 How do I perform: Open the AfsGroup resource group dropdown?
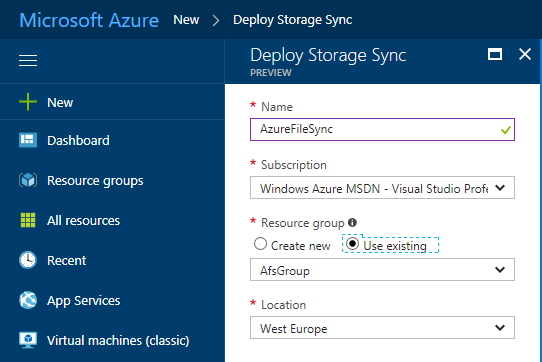tap(382, 270)
